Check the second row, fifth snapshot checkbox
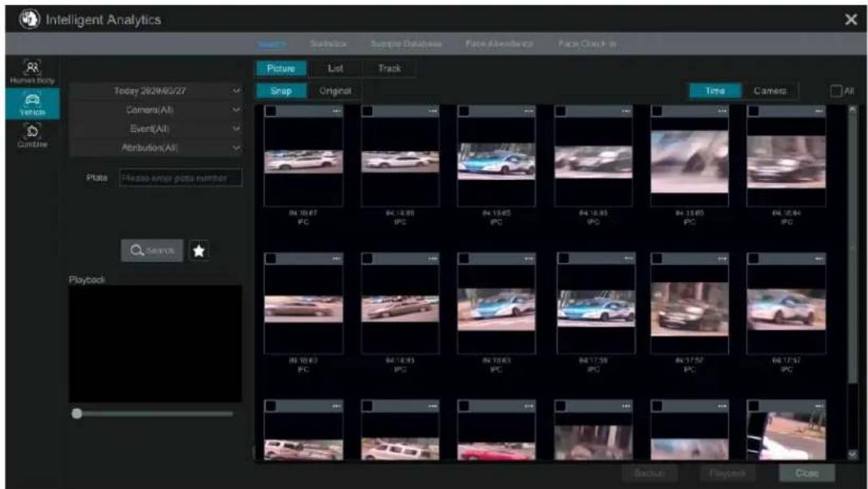 [657, 259]
